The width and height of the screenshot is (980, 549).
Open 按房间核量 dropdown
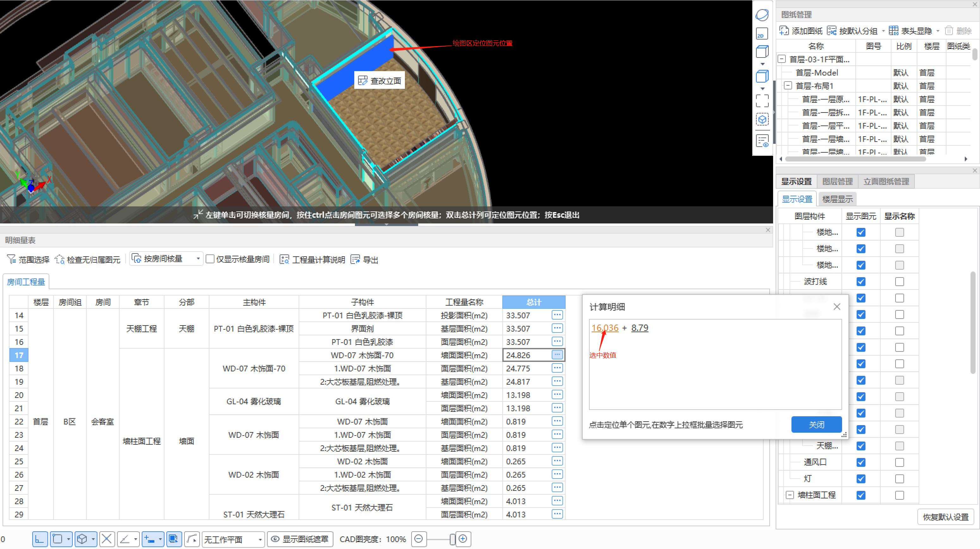(x=166, y=259)
